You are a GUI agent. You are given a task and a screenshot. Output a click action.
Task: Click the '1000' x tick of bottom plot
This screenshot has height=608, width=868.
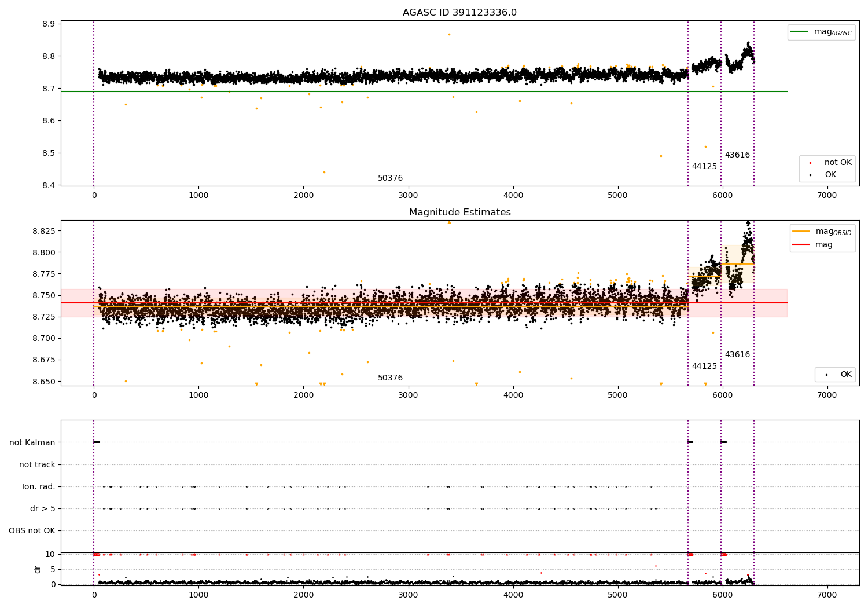point(198,595)
